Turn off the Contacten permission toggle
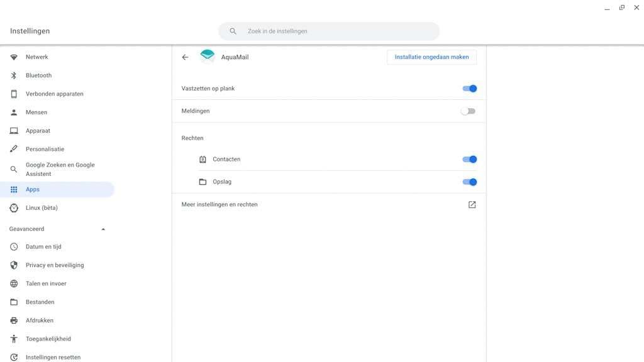The height and width of the screenshot is (362, 644). pos(469,160)
